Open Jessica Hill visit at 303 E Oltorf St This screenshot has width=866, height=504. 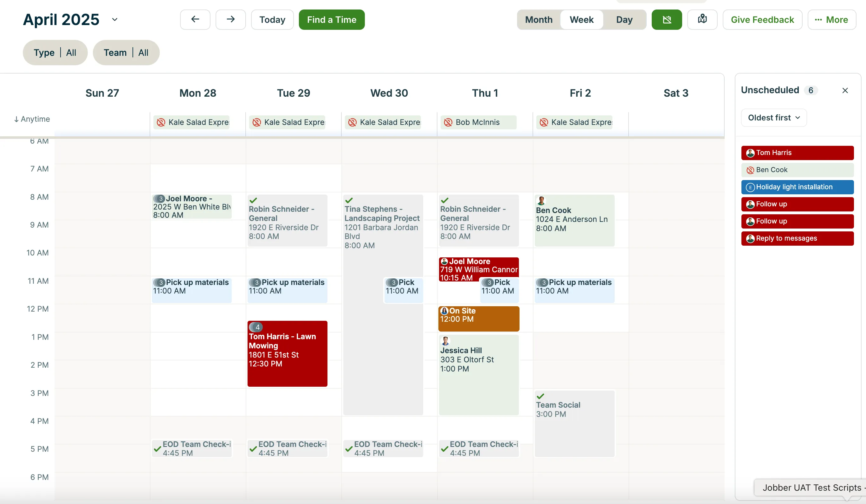coord(479,375)
